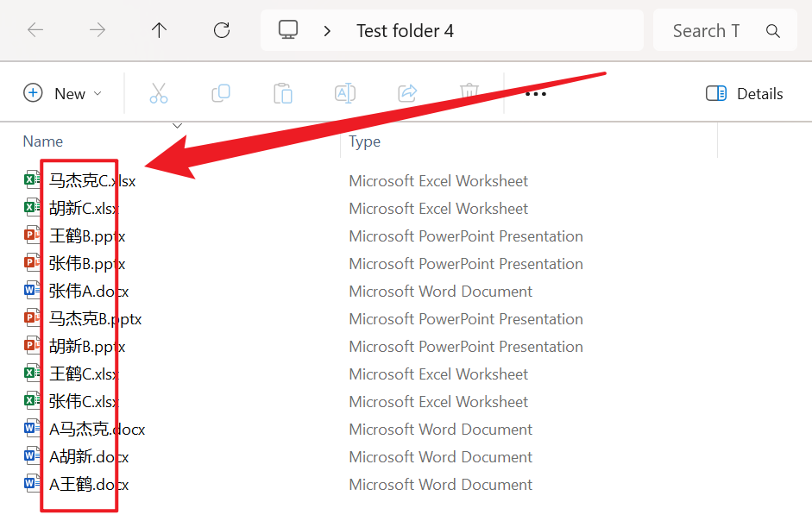This screenshot has height=521, width=812.
Task: Refresh the current folder view
Action: tap(222, 30)
